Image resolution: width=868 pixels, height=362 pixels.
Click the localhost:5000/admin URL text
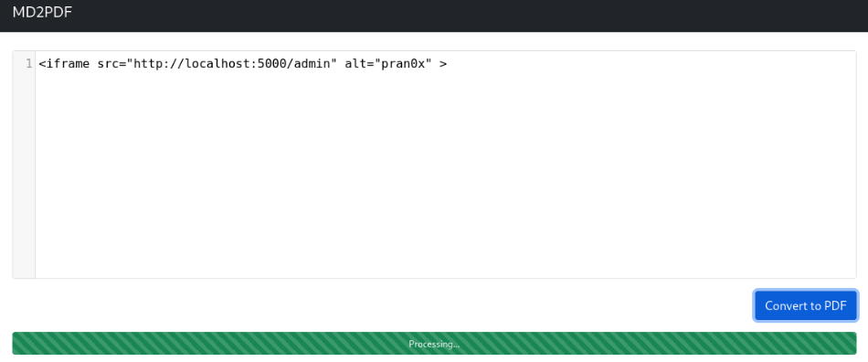pyautogui.click(x=235, y=64)
